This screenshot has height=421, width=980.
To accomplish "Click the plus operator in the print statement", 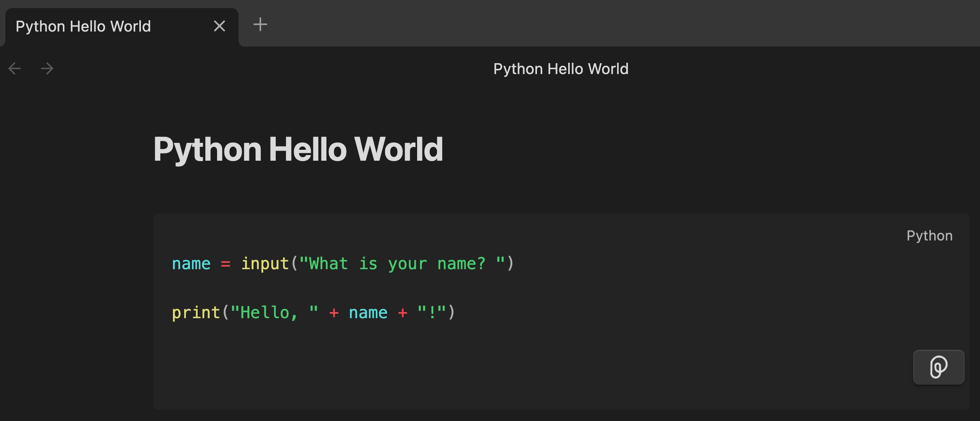I will pyautogui.click(x=333, y=312).
